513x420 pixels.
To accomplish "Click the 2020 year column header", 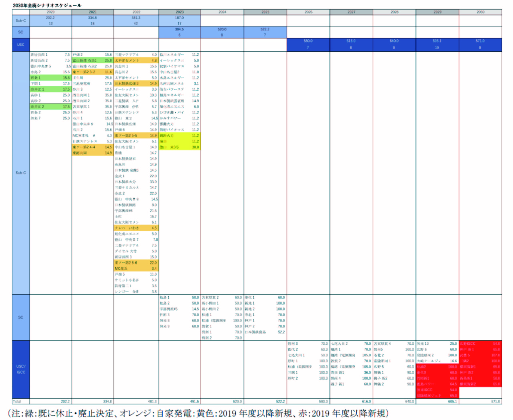I will click(50, 12).
